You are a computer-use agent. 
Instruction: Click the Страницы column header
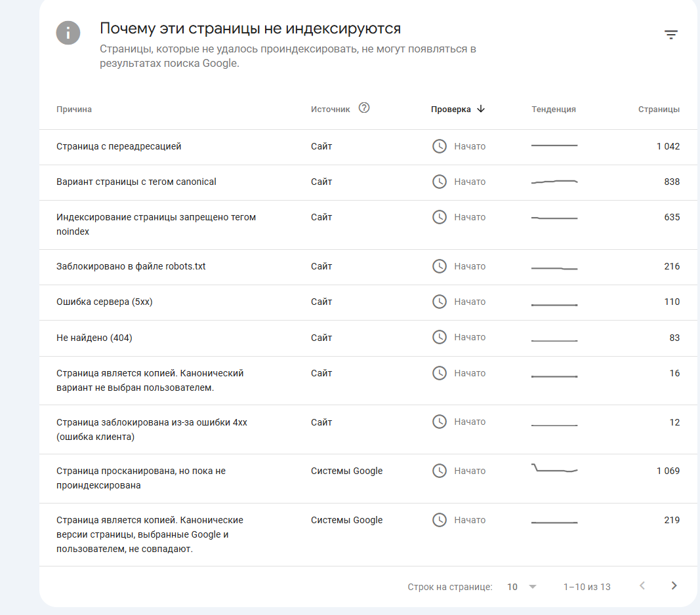pyautogui.click(x=659, y=109)
